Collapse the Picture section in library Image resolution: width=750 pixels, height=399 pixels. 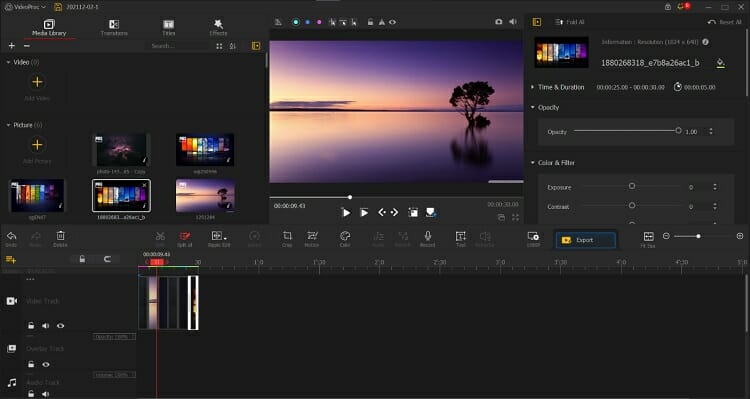[8, 125]
